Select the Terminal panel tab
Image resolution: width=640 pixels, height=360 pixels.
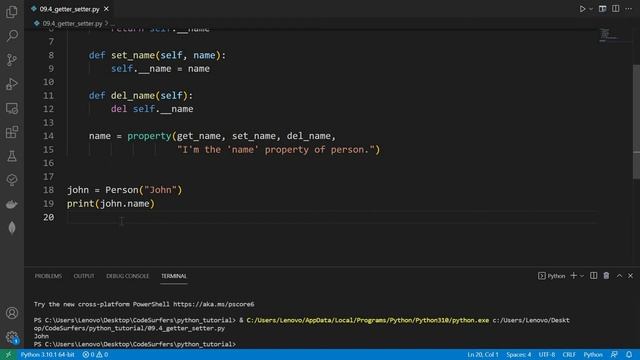(x=173, y=276)
